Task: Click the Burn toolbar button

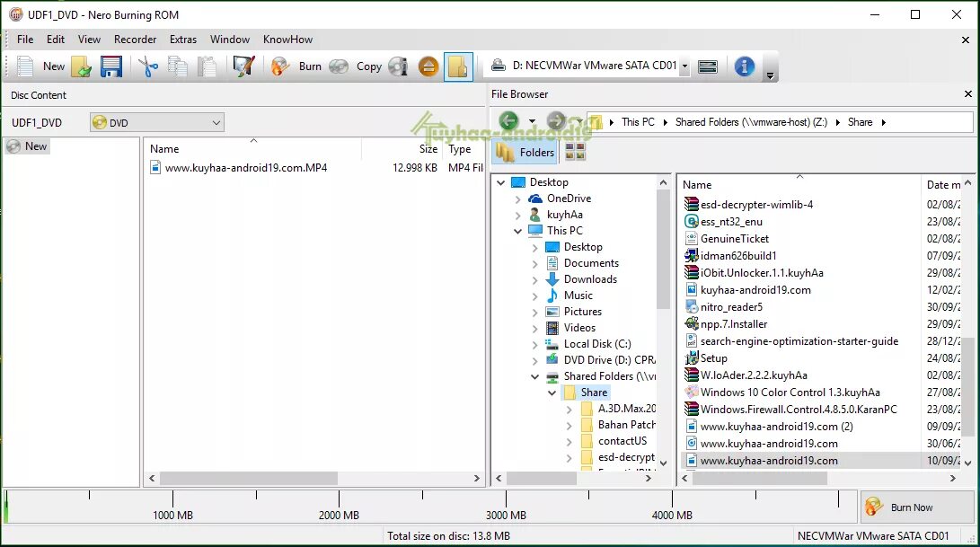Action: tap(296, 66)
